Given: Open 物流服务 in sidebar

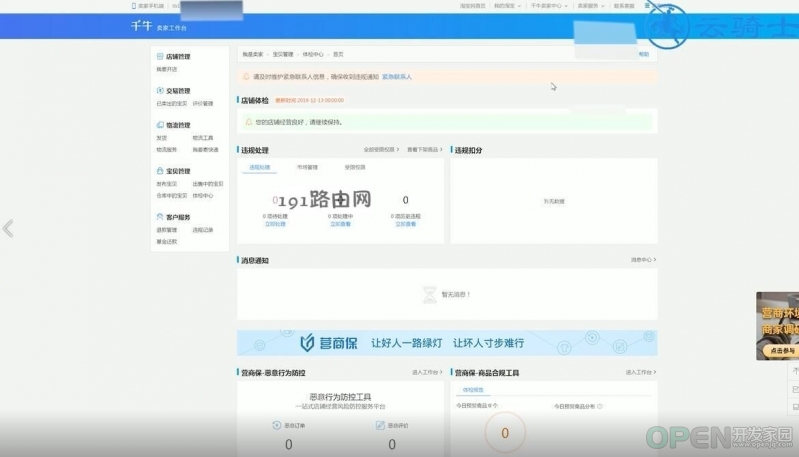Looking at the screenshot, I should [x=167, y=150].
